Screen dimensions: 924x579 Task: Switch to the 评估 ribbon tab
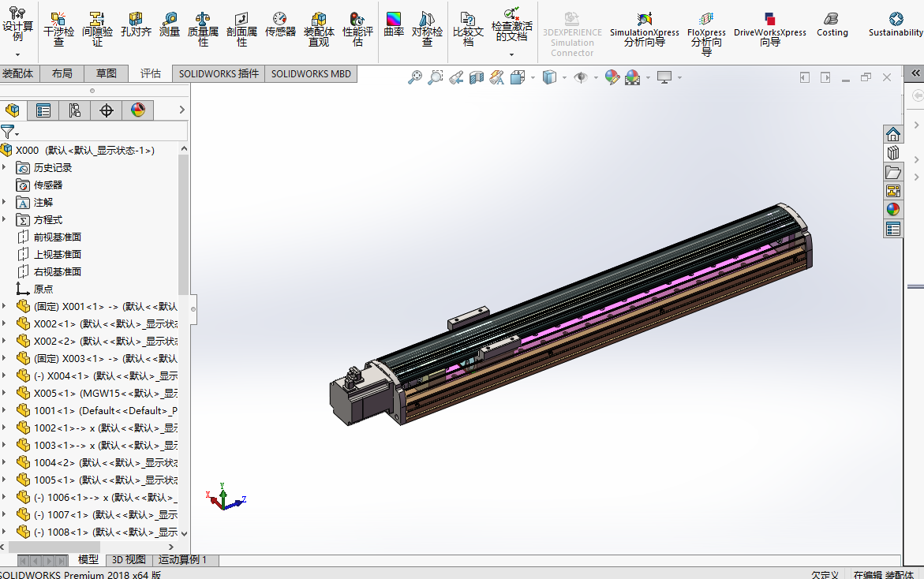(151, 73)
